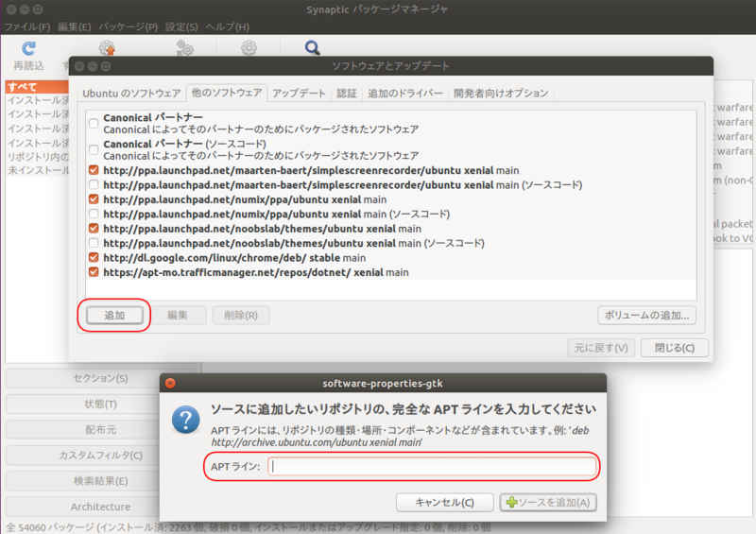Switch to the アップデート tab
756x534 pixels.
click(x=299, y=94)
